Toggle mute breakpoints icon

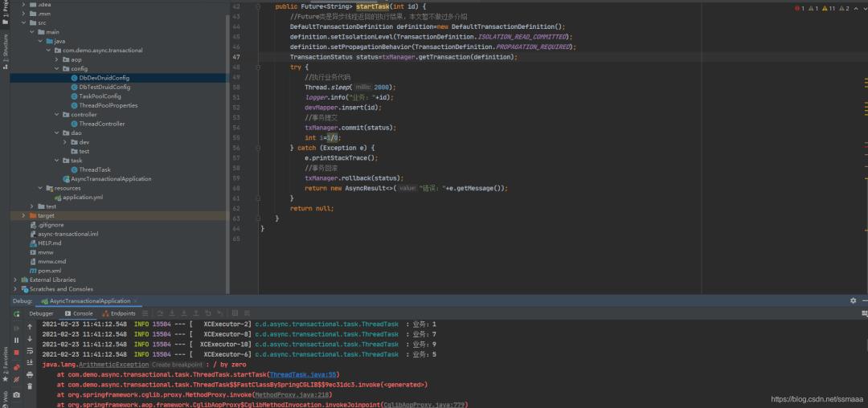tap(16, 379)
